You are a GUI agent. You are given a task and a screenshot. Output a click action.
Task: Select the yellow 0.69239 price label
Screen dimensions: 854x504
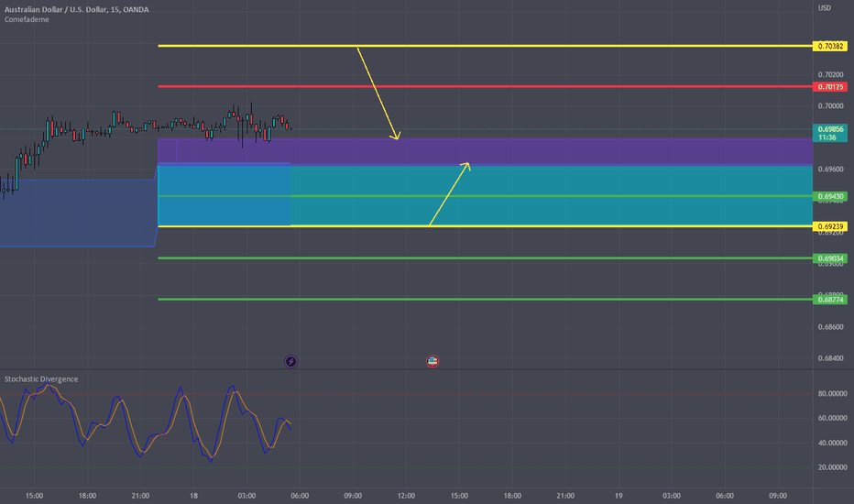coord(830,226)
